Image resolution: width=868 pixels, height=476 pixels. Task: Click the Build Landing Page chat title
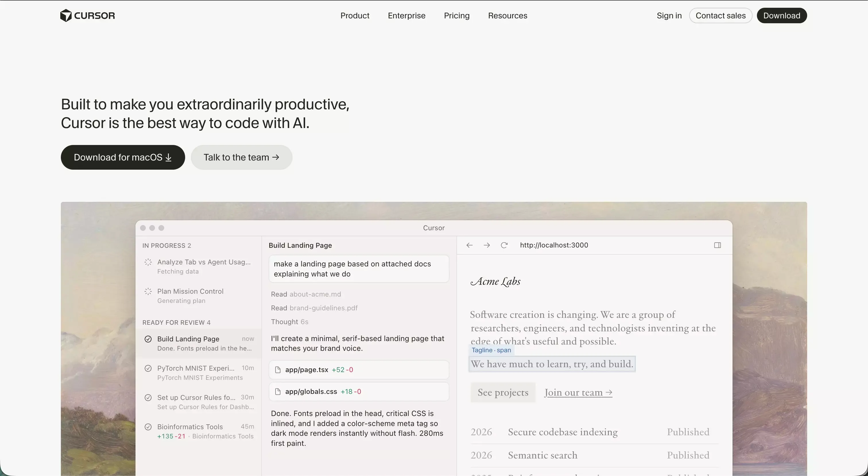pyautogui.click(x=300, y=245)
